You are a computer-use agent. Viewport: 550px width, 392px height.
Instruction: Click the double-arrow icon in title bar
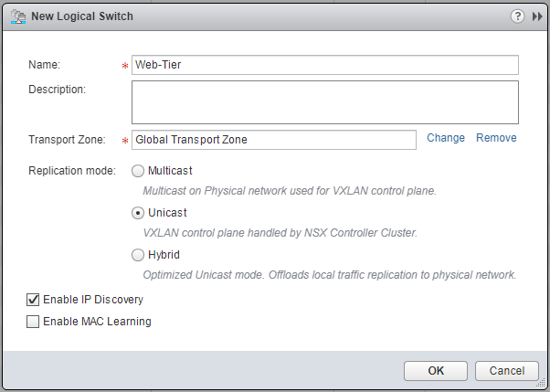pyautogui.click(x=536, y=16)
